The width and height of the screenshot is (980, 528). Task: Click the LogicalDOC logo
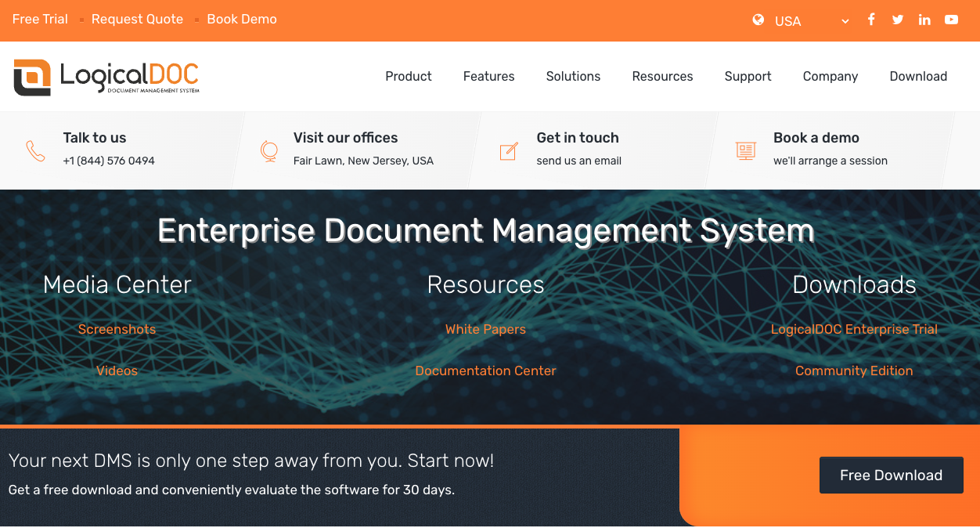click(x=106, y=78)
